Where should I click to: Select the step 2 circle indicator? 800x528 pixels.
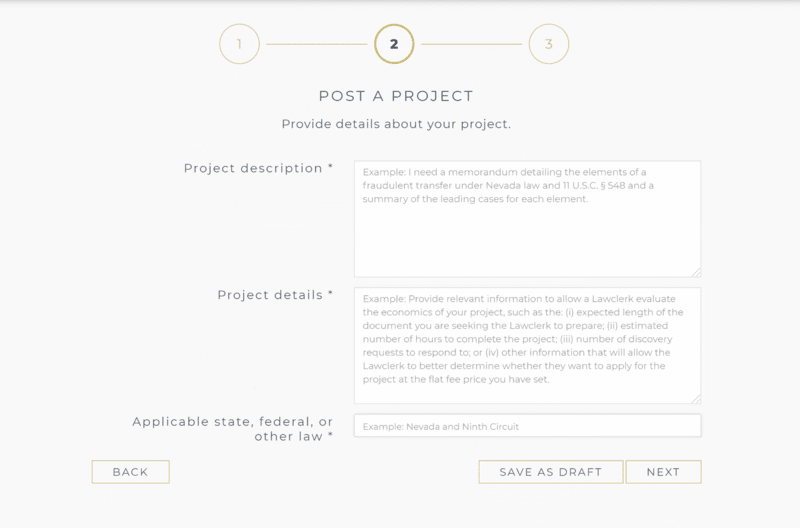tap(394, 44)
